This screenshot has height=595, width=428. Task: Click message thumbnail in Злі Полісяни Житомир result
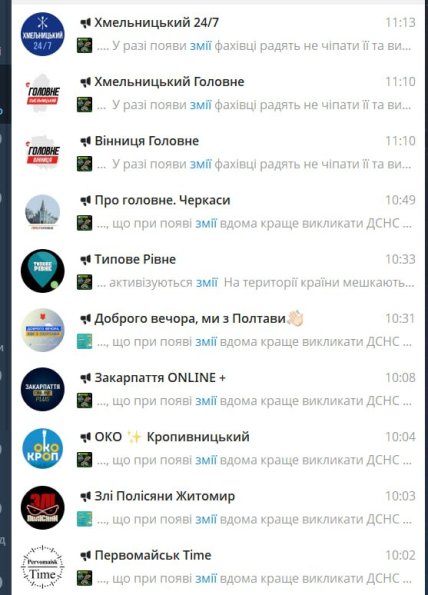(84, 519)
